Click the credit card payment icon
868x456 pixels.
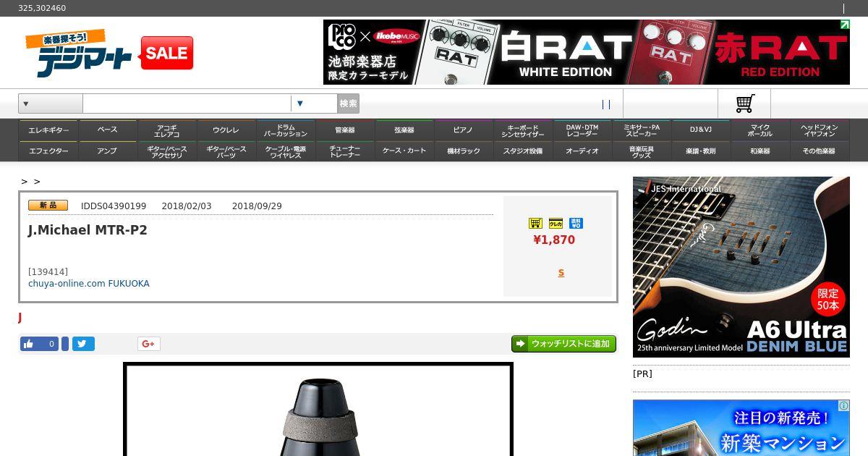pos(556,223)
